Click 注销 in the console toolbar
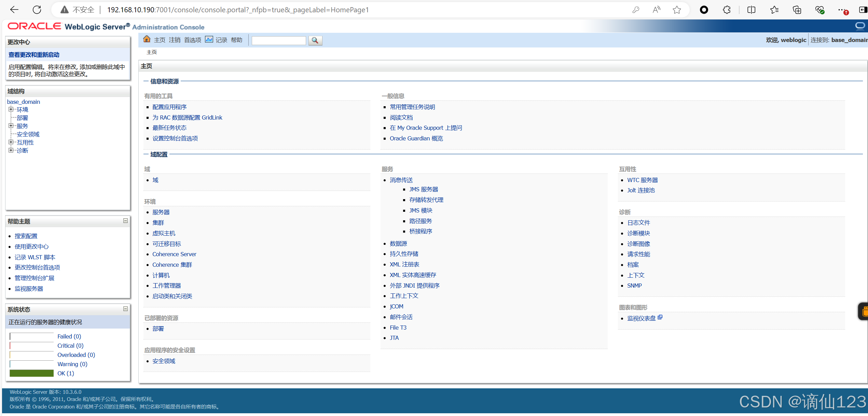The width and height of the screenshot is (868, 416). tap(174, 39)
